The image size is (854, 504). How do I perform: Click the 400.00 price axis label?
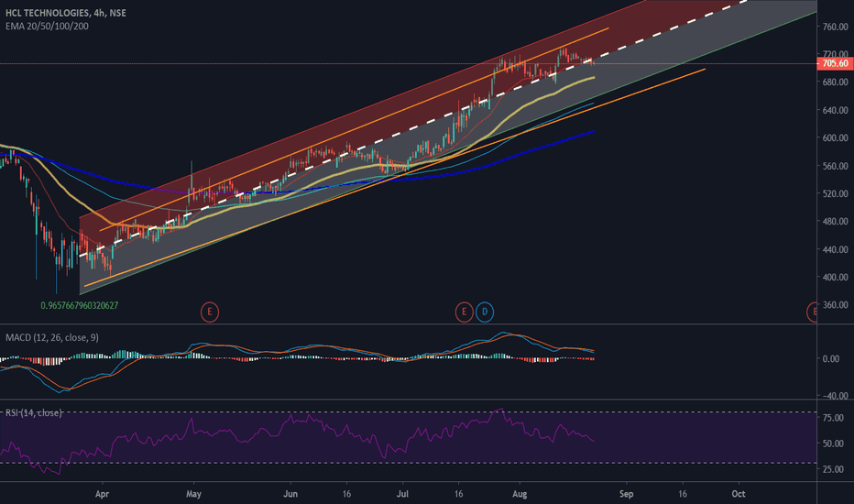coord(836,278)
